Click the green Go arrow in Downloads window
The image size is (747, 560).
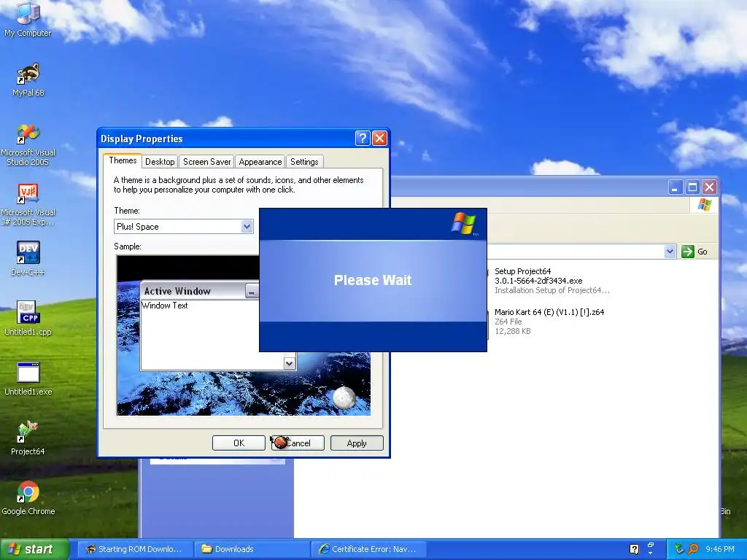[x=687, y=252]
